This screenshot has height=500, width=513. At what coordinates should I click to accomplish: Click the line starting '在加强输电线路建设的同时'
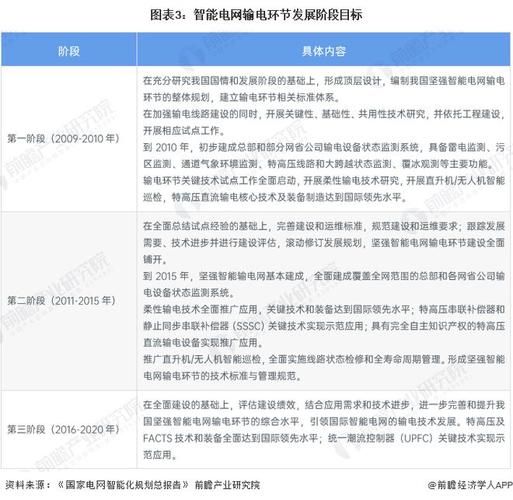click(x=324, y=114)
